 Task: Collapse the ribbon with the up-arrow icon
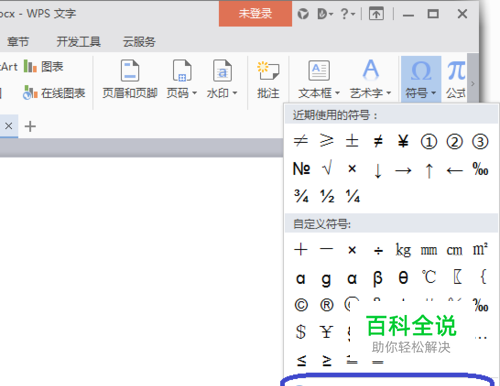[376, 14]
